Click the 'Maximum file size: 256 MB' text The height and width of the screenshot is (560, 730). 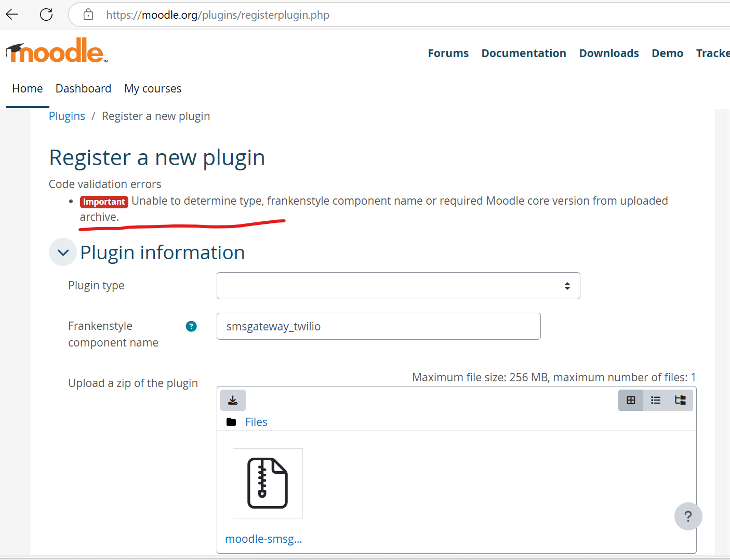[480, 377]
